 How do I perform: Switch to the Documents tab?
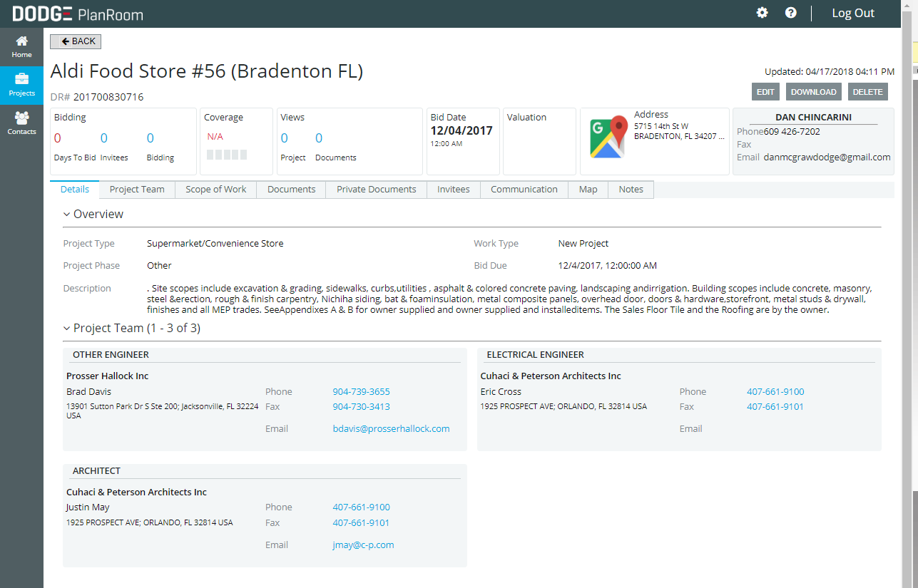coord(291,189)
